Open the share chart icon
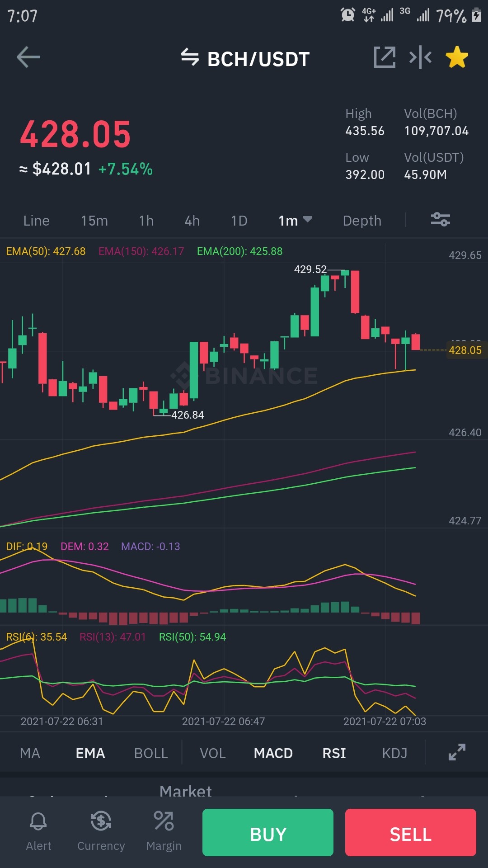Image resolution: width=488 pixels, height=868 pixels. (385, 57)
